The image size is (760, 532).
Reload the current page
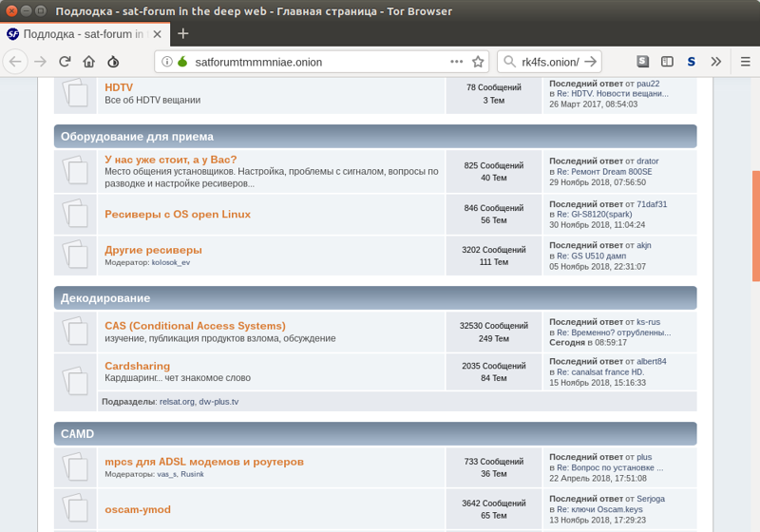point(65,62)
